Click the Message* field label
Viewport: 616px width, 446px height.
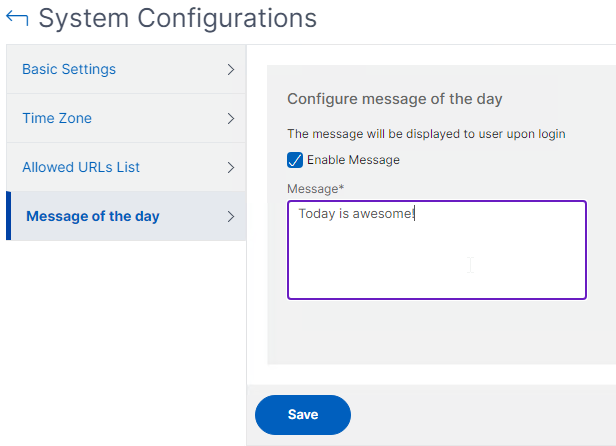(x=315, y=189)
